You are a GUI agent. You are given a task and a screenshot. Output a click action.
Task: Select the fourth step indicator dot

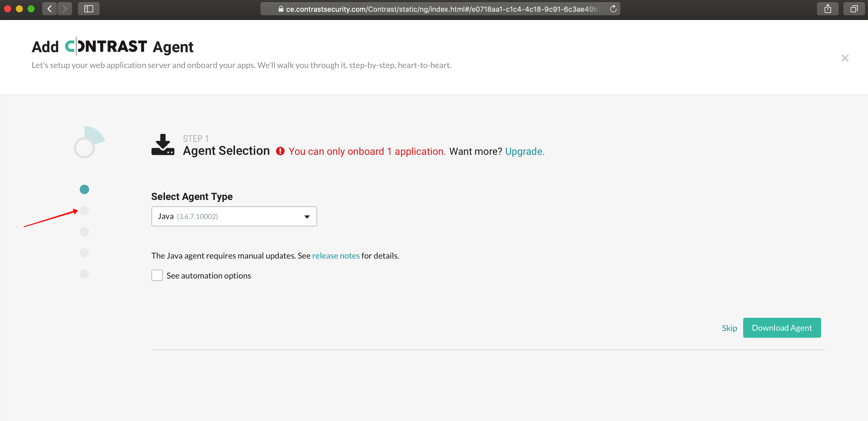click(84, 252)
